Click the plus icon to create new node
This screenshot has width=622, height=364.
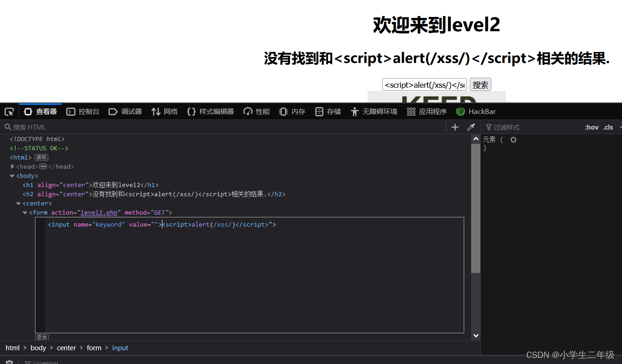pos(455,127)
